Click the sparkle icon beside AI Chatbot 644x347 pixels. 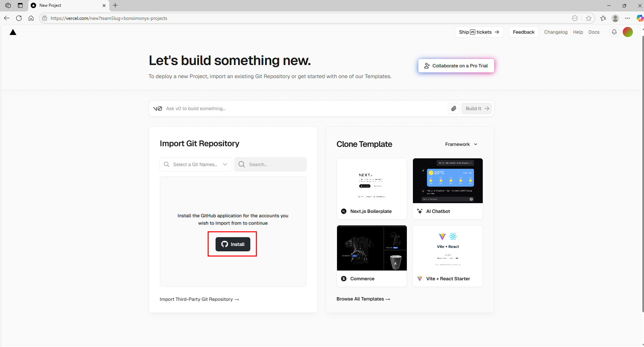point(420,211)
